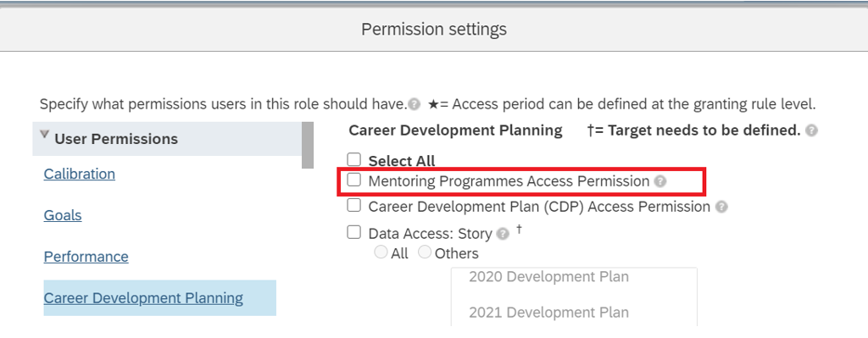Image resolution: width=868 pixels, height=338 pixels.
Task: Open help icon for Mentoring Programmes permission
Action: [x=659, y=181]
